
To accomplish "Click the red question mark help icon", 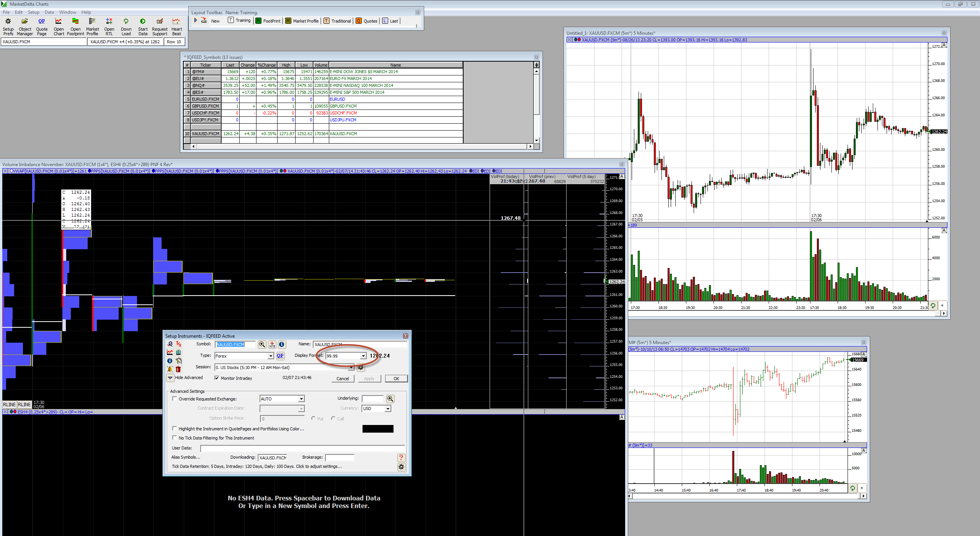I will click(x=401, y=458).
